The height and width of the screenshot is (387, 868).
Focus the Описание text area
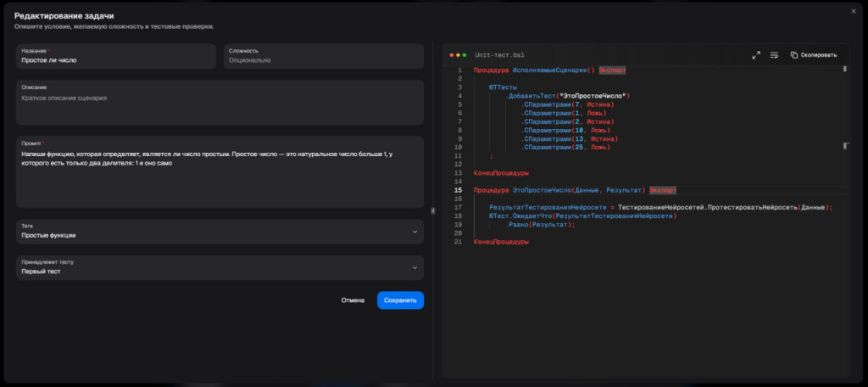[x=220, y=103]
